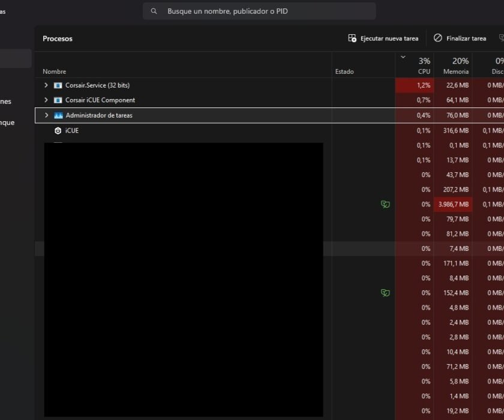This screenshot has height=420, width=504.
Task: Click the green leaf icon beside 152,4 MB
Action: pyautogui.click(x=385, y=293)
